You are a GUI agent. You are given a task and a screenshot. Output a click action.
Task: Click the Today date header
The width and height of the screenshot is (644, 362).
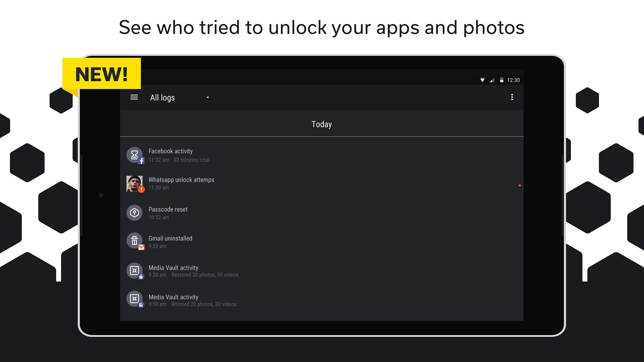tap(322, 124)
